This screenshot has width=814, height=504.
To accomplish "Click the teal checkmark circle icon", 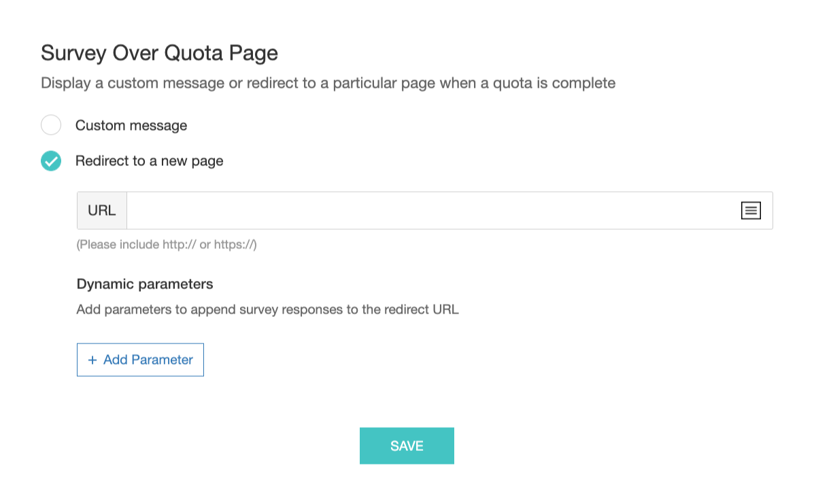I will [51, 161].
